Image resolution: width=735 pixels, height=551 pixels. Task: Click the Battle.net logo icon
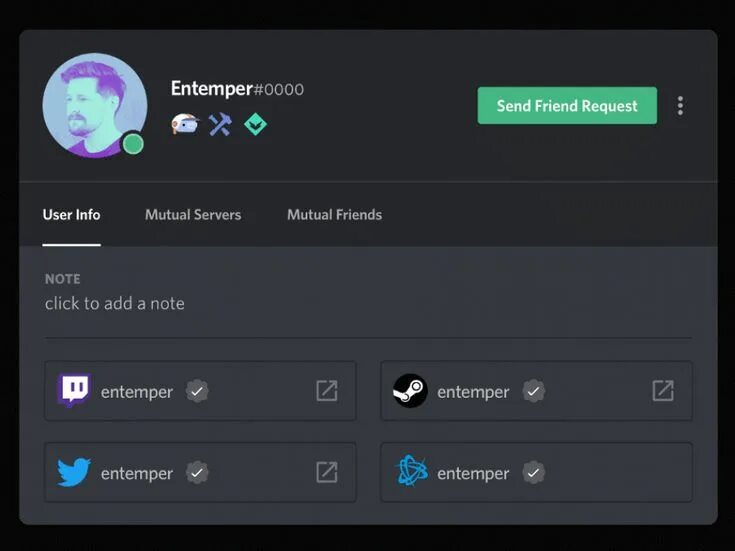pyautogui.click(x=411, y=471)
